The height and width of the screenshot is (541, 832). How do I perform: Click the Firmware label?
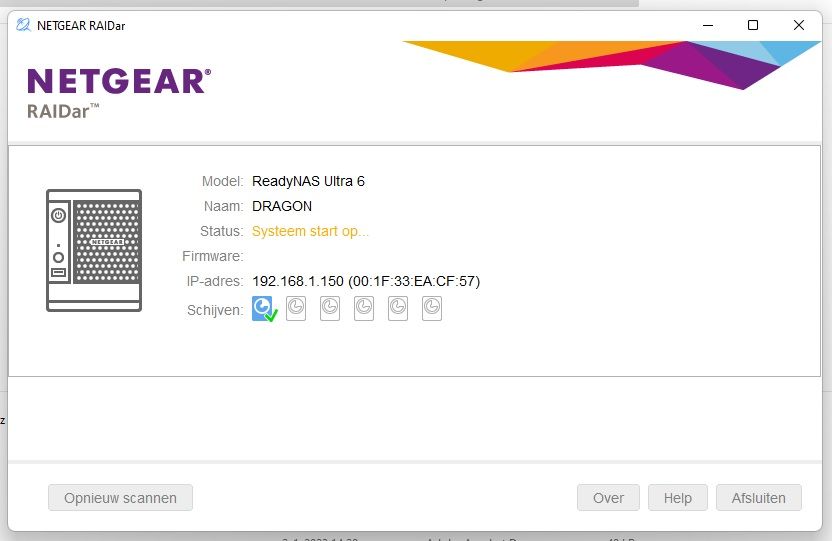212,256
